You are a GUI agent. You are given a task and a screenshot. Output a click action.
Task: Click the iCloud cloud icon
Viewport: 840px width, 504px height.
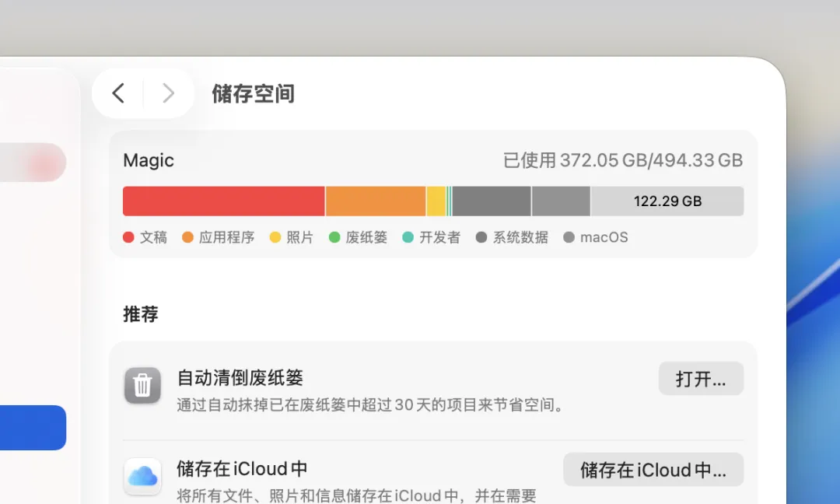point(142,476)
